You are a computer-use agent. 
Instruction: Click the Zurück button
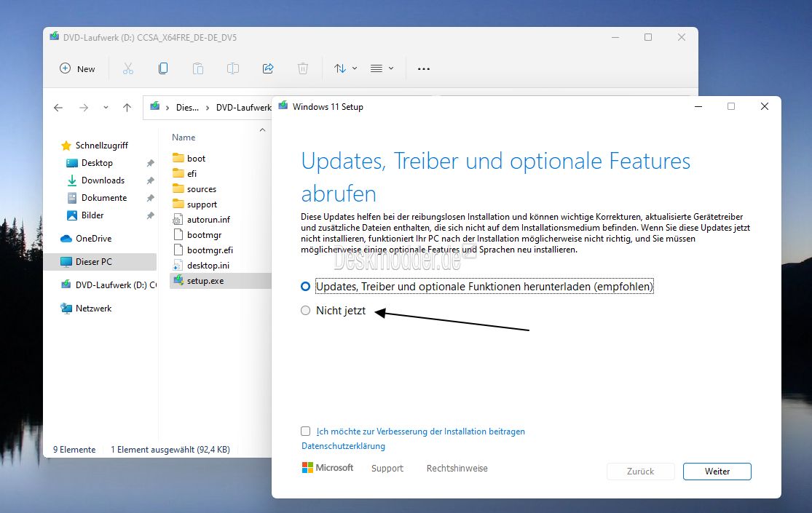pyautogui.click(x=641, y=472)
